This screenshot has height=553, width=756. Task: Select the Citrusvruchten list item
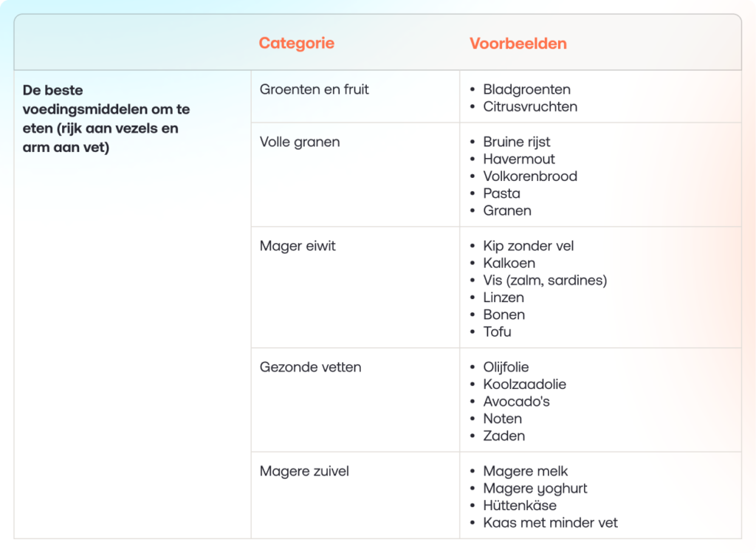tap(530, 106)
